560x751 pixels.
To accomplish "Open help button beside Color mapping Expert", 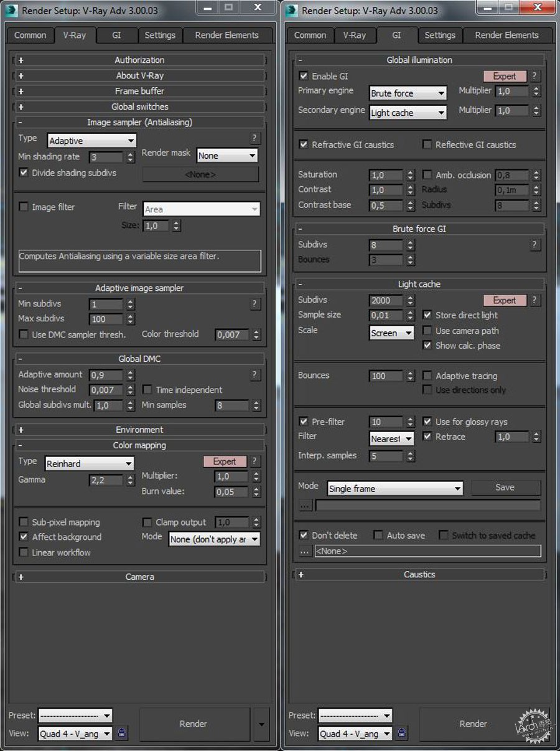I will tap(254, 461).
